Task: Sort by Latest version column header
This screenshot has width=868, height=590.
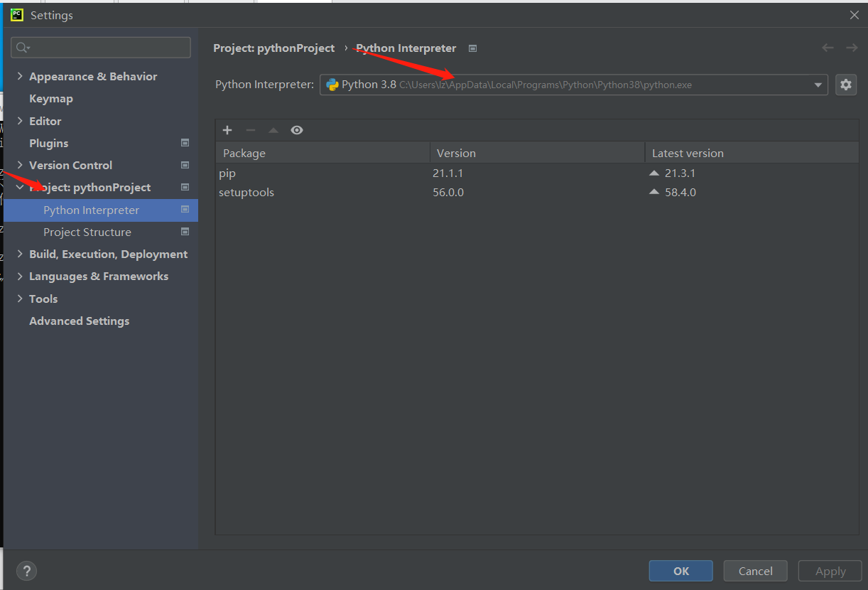Action: (752, 153)
